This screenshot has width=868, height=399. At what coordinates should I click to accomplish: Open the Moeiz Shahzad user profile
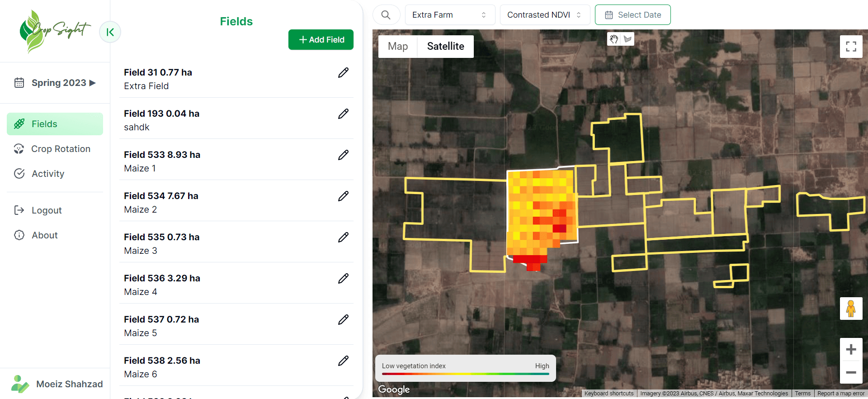57,384
